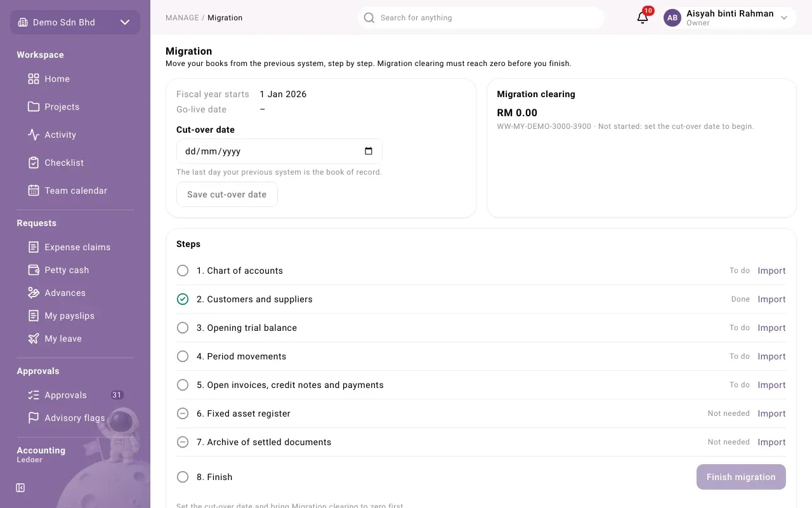The image size is (812, 508).
Task: Toggle the Fixed asset register minus circle
Action: pos(183,413)
